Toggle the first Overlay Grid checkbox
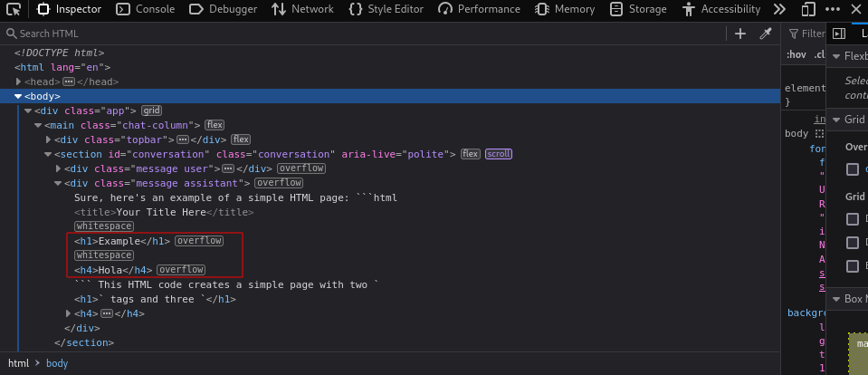This screenshot has width=868, height=375. (853, 169)
